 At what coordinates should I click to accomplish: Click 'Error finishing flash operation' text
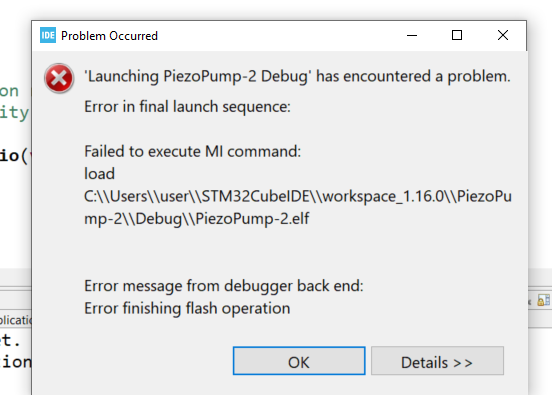pos(187,308)
